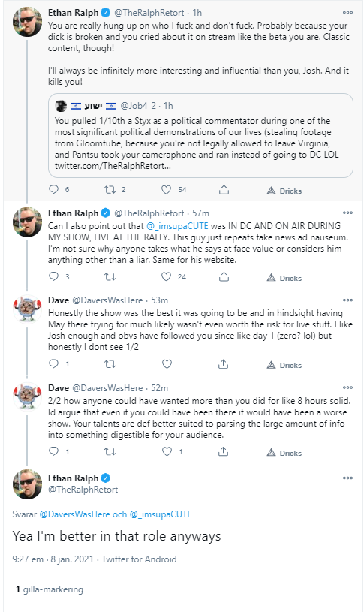View the 1 gilla-markering likes list

pos(49,589)
